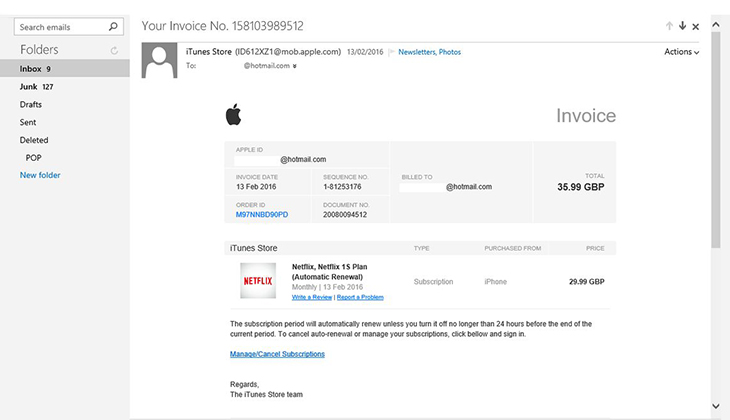730x420 pixels.
Task: Go to next email with down arrow
Action: [x=683, y=26]
